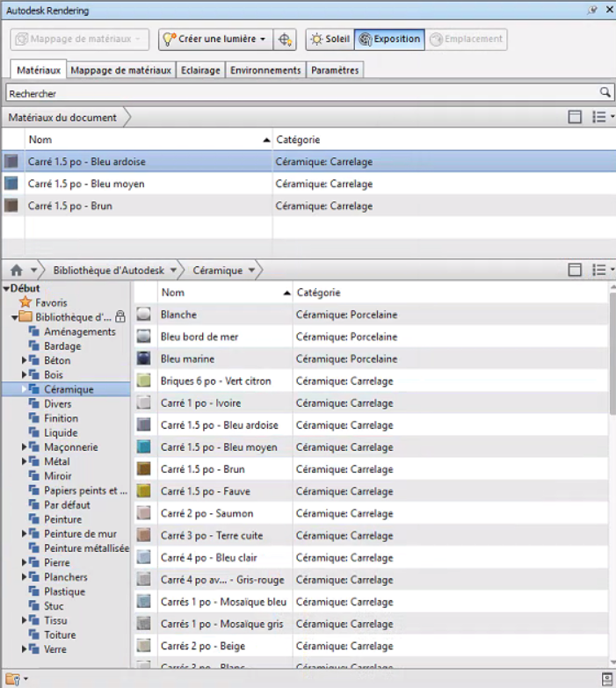Expand the Pierre category
Image resolution: width=616 pixels, height=688 pixels.
[x=24, y=562]
